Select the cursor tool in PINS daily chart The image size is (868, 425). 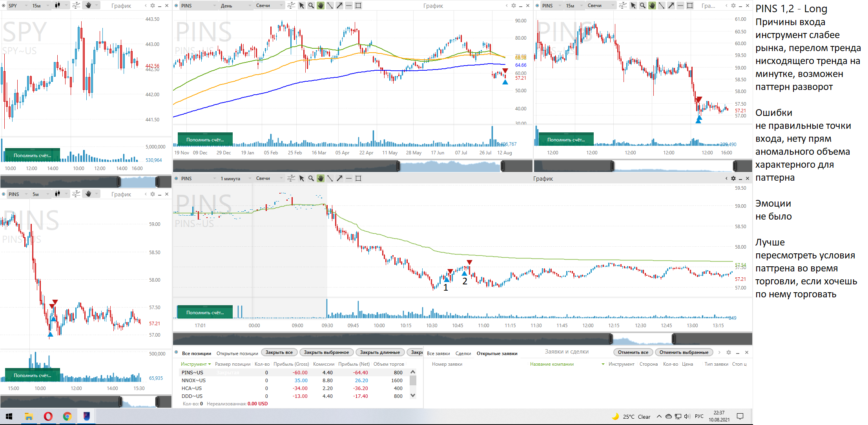point(302,5)
